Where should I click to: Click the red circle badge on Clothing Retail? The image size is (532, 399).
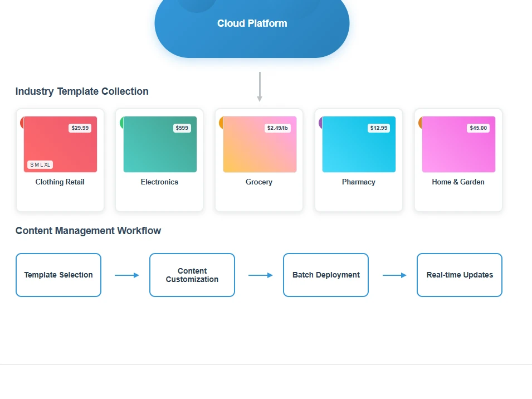pyautogui.click(x=22, y=123)
